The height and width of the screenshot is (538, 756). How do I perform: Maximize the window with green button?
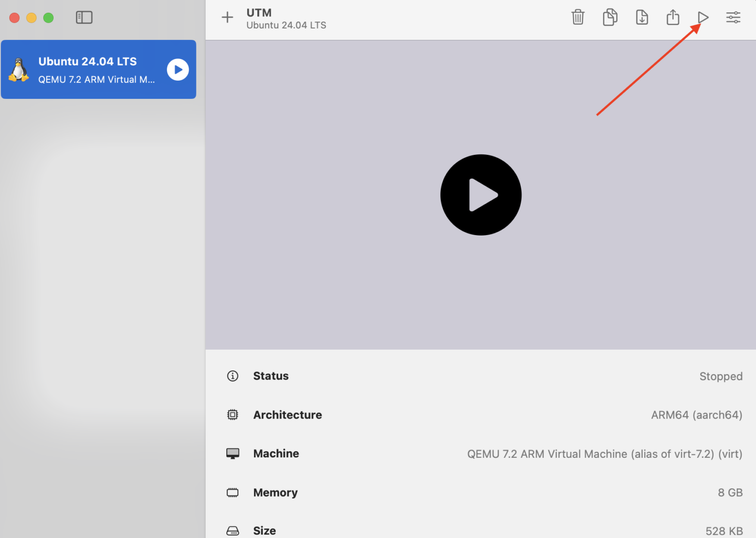[x=48, y=18]
